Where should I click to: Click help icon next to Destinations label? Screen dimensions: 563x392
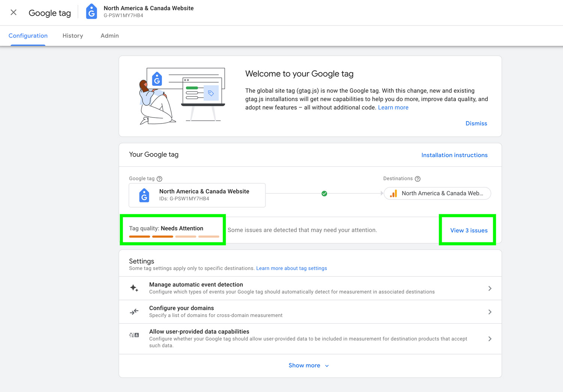click(x=418, y=179)
